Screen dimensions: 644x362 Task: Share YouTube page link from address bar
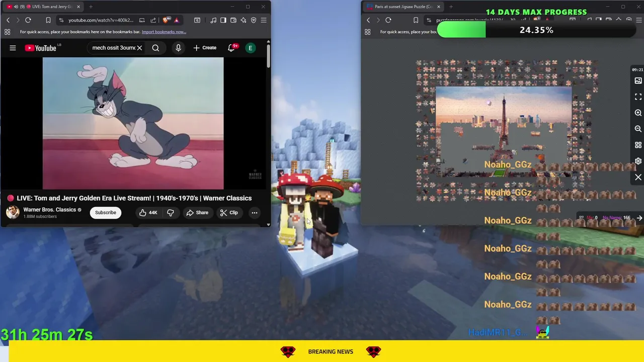click(x=154, y=20)
